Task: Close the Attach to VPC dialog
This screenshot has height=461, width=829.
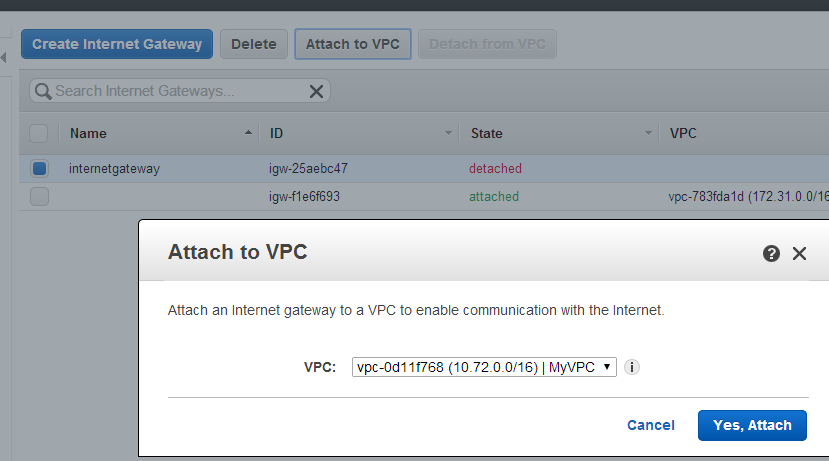Action: click(x=799, y=254)
